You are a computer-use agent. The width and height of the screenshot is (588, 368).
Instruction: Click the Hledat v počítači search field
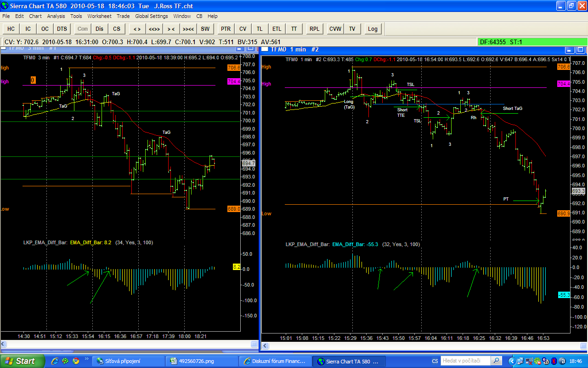pos(465,361)
